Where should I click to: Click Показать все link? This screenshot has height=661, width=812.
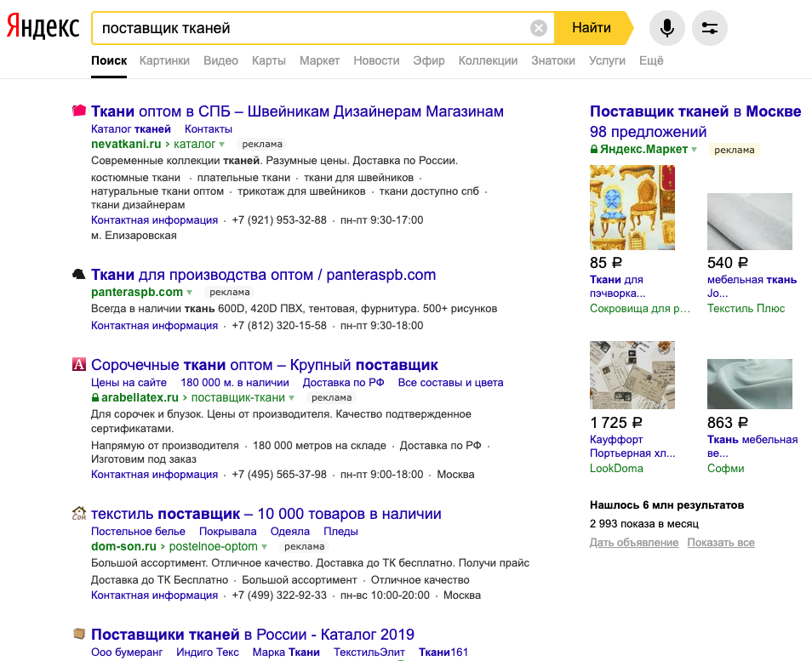[721, 543]
